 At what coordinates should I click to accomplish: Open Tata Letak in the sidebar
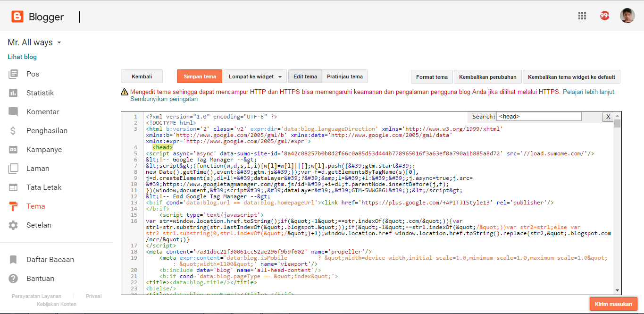pyautogui.click(x=44, y=187)
